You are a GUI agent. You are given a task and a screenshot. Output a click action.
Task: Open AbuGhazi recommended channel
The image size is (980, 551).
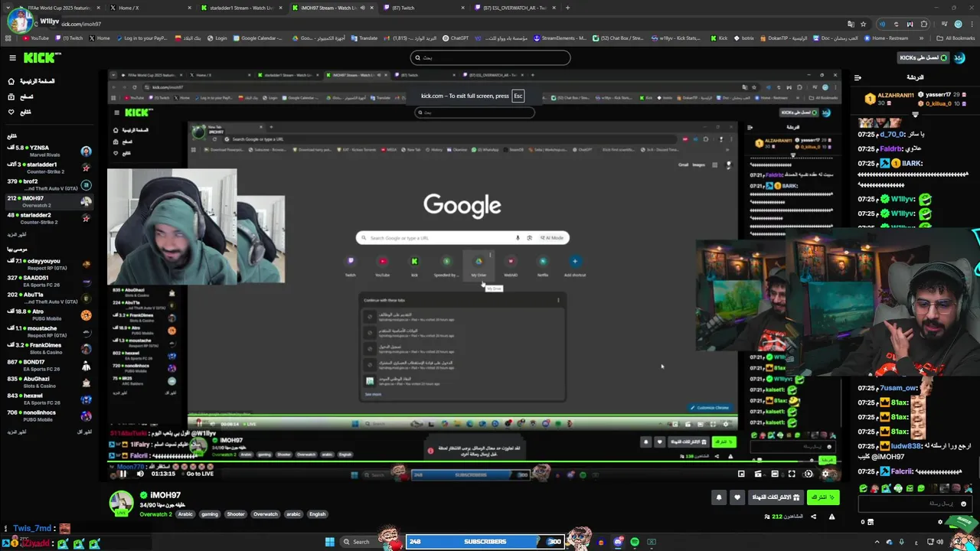click(49, 382)
